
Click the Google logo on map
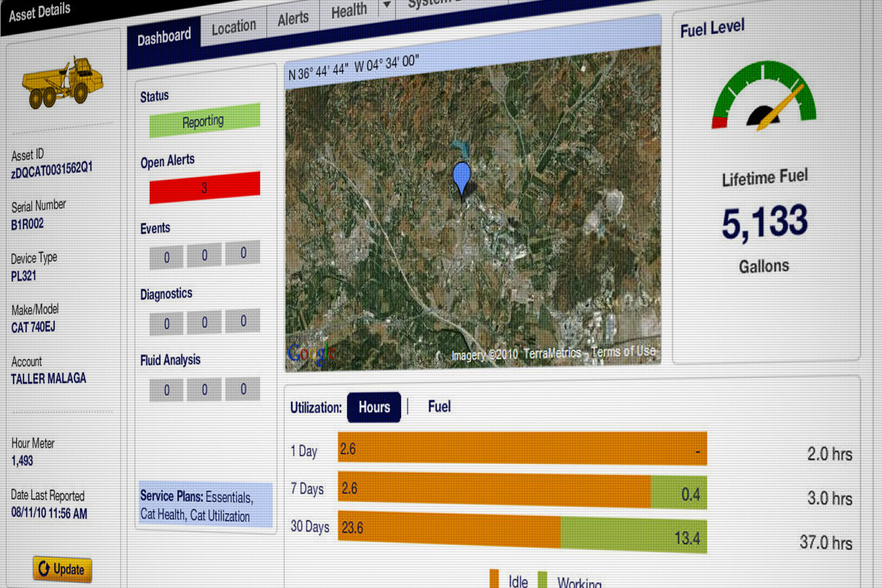tap(311, 354)
